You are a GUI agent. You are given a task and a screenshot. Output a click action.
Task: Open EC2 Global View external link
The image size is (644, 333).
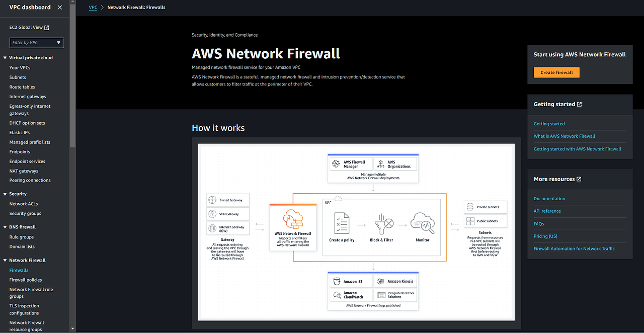pos(29,28)
